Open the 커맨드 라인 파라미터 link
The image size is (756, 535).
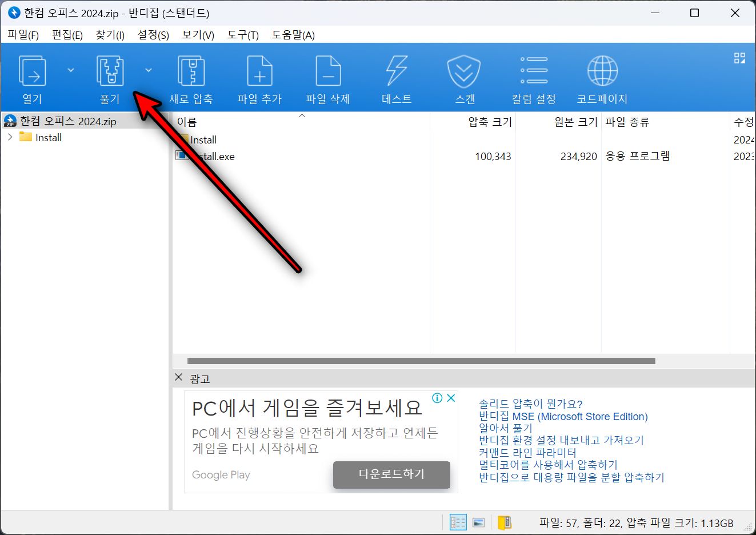pyautogui.click(x=527, y=453)
